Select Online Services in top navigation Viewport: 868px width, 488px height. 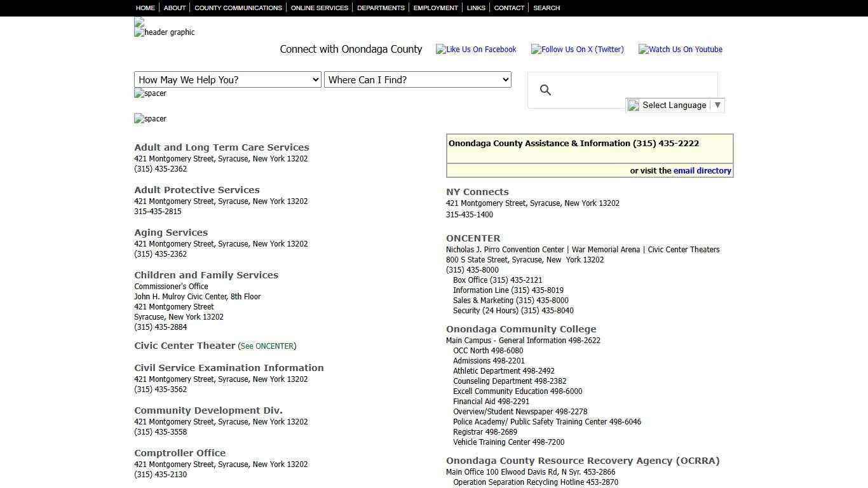point(320,8)
